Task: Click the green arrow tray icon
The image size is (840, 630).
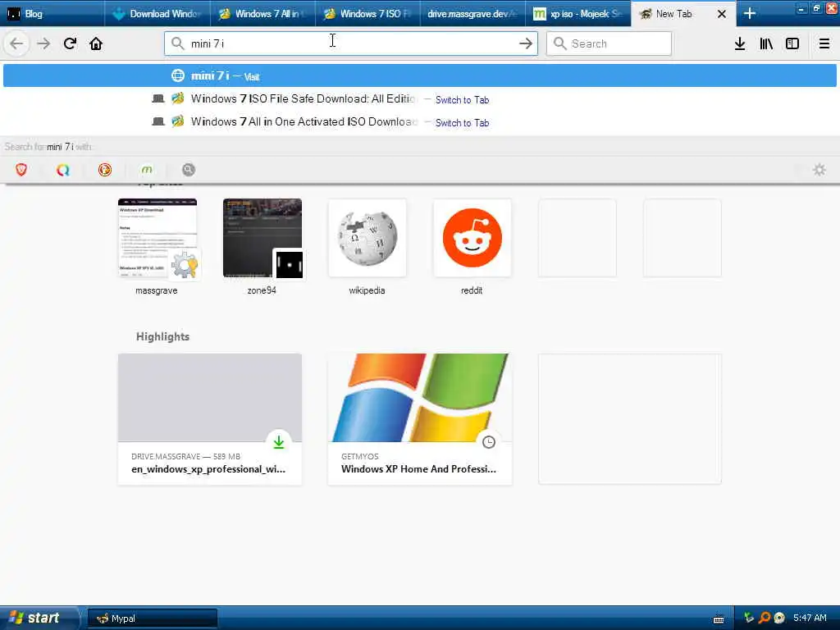Action: pos(749,618)
